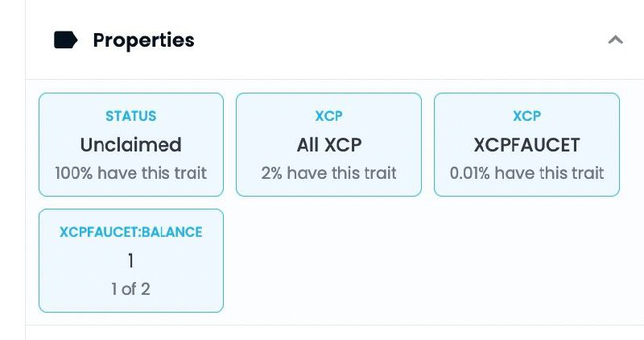Click the XCP label above All XCP

tap(328, 116)
